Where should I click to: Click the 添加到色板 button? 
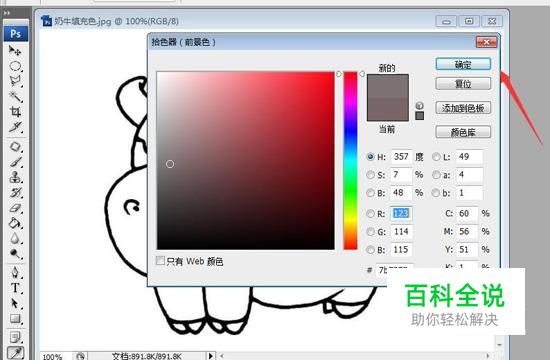(x=463, y=108)
